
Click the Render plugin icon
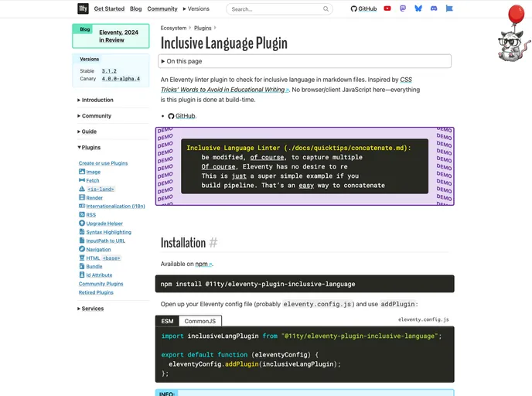coord(82,197)
